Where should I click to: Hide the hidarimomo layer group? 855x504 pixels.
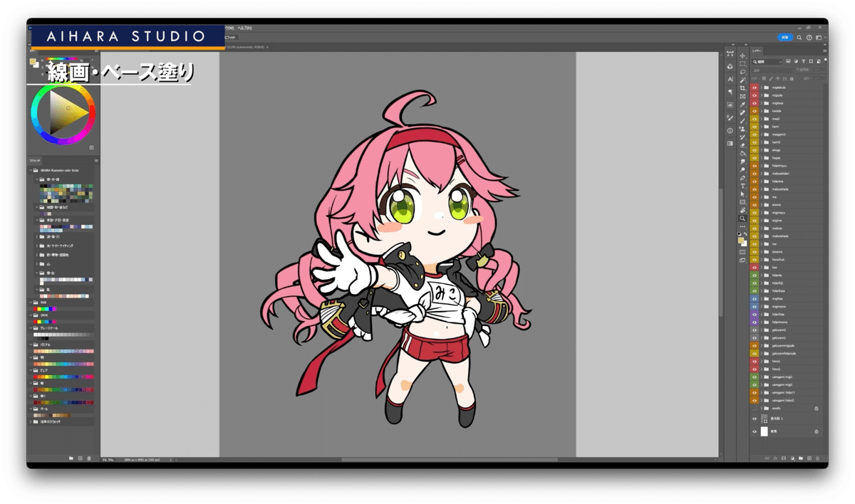pyautogui.click(x=755, y=322)
